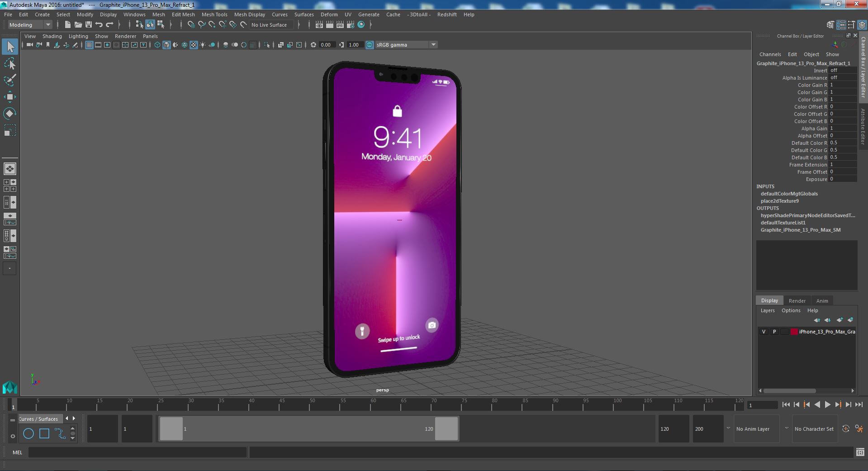Click the iPhone layer red color swatch

pyautogui.click(x=794, y=332)
